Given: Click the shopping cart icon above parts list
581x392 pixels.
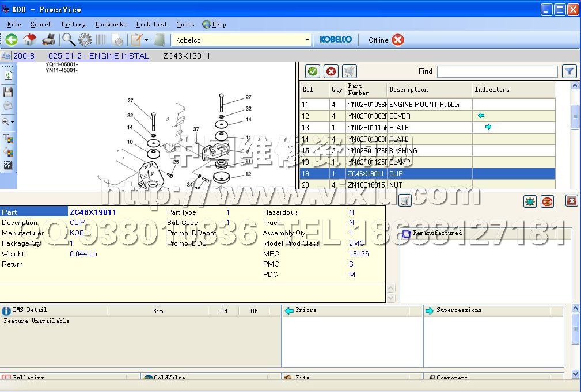Looking at the screenshot, I should (x=349, y=71).
